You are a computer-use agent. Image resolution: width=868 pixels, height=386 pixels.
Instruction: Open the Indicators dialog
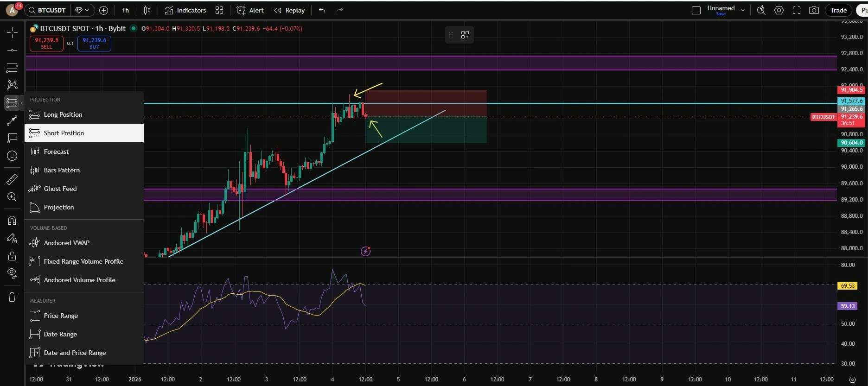pyautogui.click(x=185, y=10)
